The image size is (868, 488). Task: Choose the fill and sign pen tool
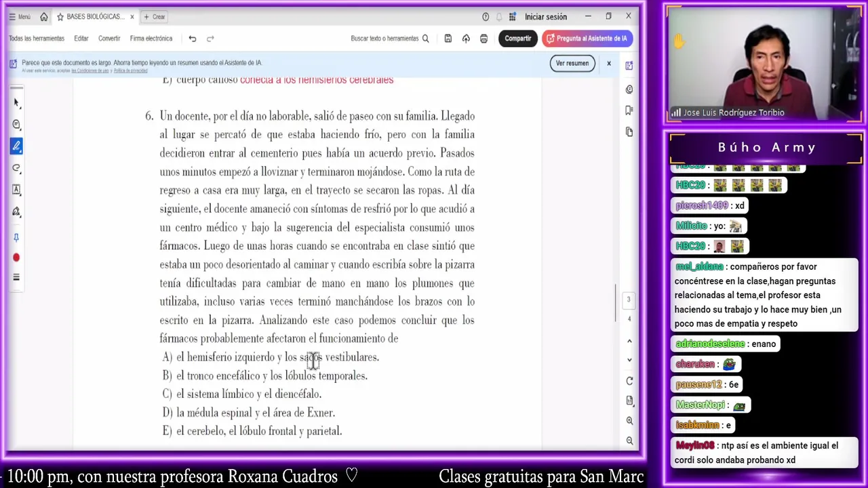click(x=16, y=211)
